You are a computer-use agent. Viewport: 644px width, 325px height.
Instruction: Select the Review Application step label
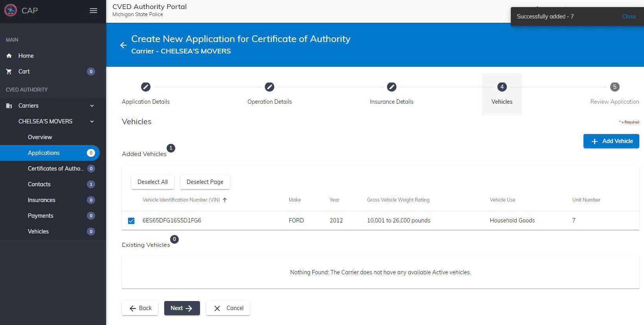pyautogui.click(x=615, y=102)
